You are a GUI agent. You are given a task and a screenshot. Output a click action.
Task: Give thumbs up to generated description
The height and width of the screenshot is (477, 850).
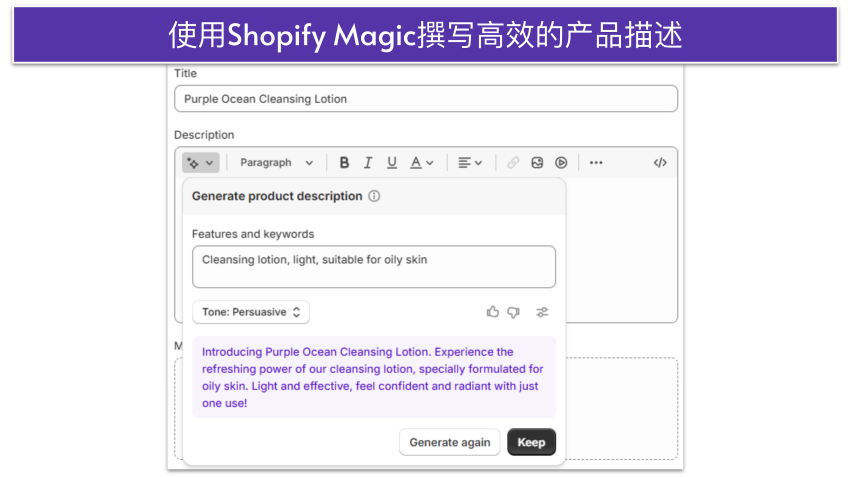(493, 312)
